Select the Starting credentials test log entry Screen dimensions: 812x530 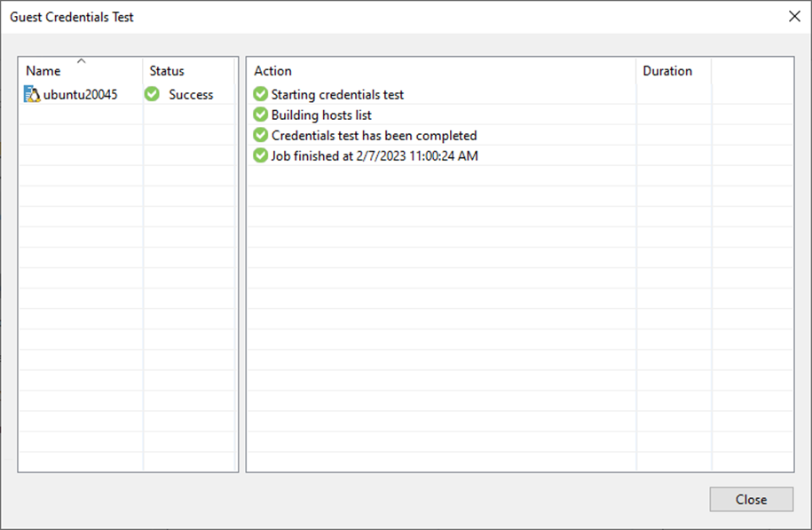[x=337, y=94]
